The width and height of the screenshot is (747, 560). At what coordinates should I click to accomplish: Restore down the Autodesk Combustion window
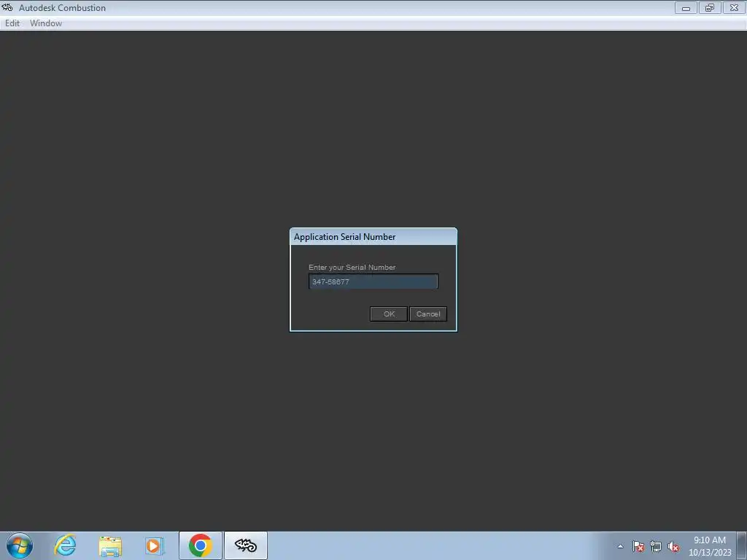(710, 7)
